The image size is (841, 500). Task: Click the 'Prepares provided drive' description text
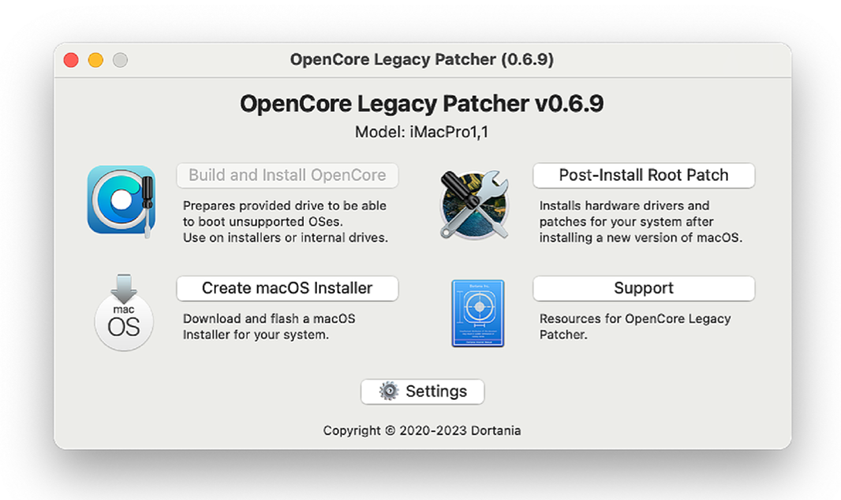(285, 221)
